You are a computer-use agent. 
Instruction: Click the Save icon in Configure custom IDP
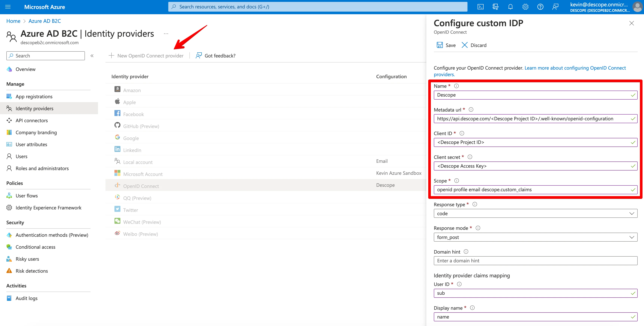pyautogui.click(x=440, y=45)
